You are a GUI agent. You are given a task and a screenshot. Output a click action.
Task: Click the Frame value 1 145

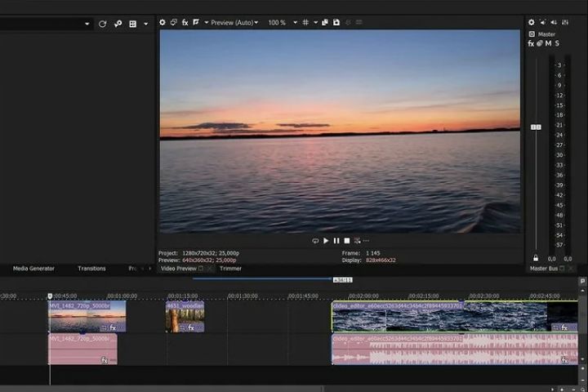(x=372, y=253)
